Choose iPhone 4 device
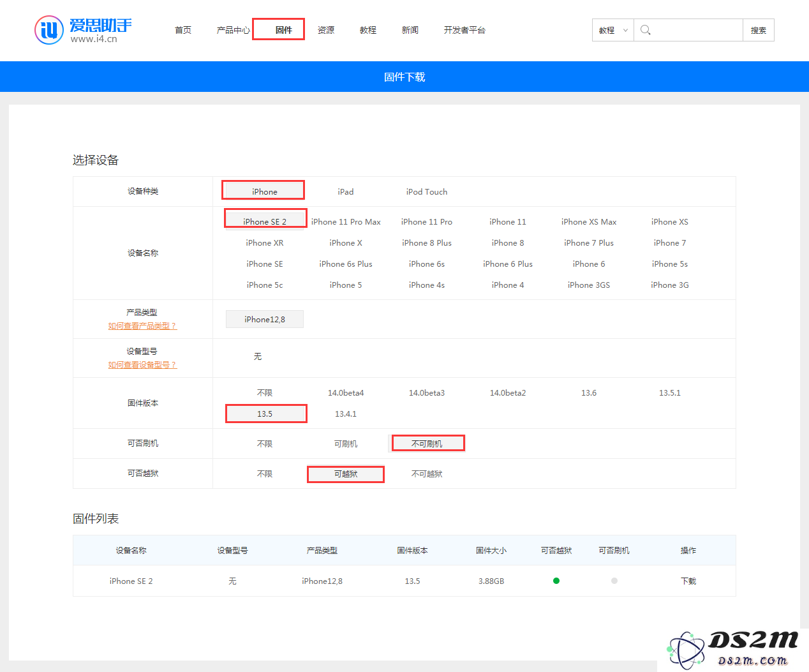 click(508, 285)
